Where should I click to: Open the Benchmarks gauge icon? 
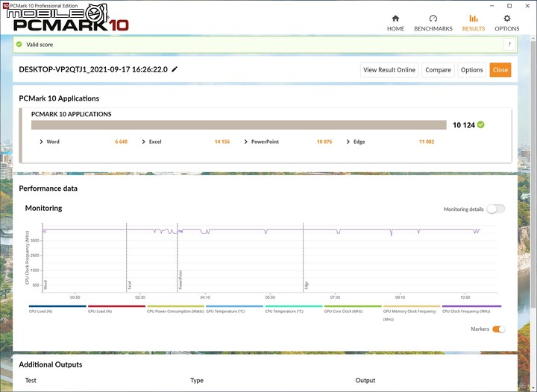pos(433,19)
